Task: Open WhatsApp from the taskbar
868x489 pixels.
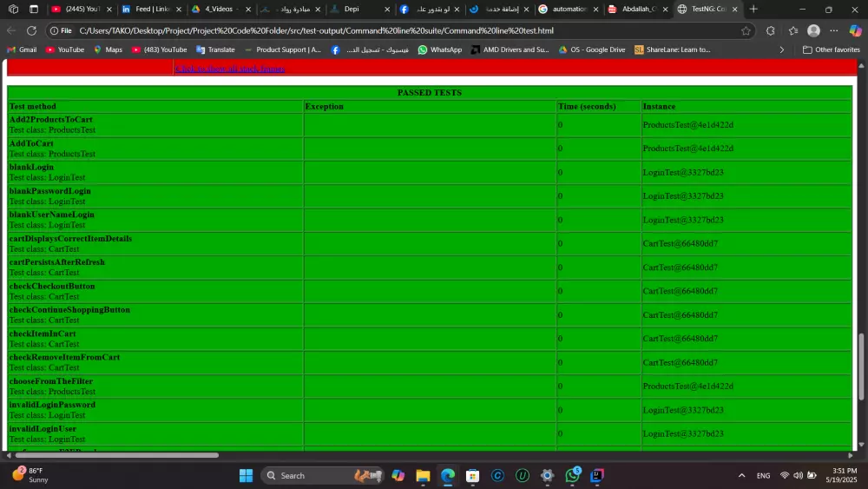Action: coord(572,475)
